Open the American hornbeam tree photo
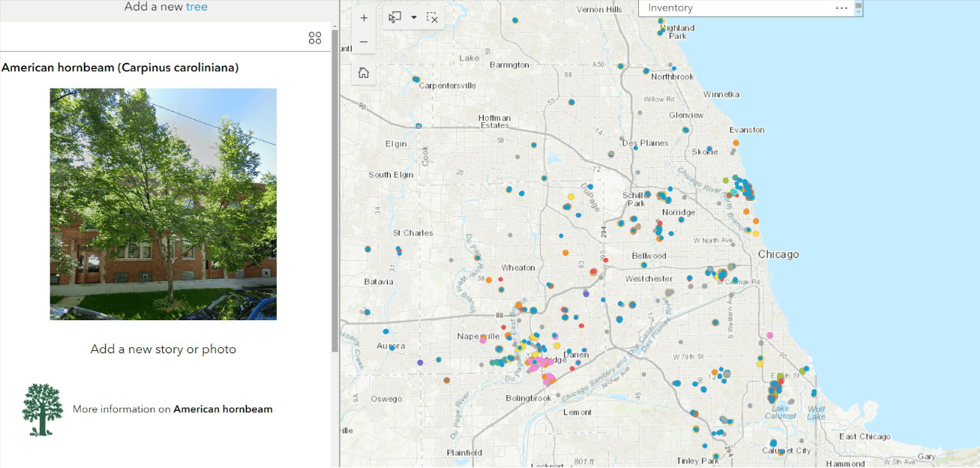 tap(163, 204)
